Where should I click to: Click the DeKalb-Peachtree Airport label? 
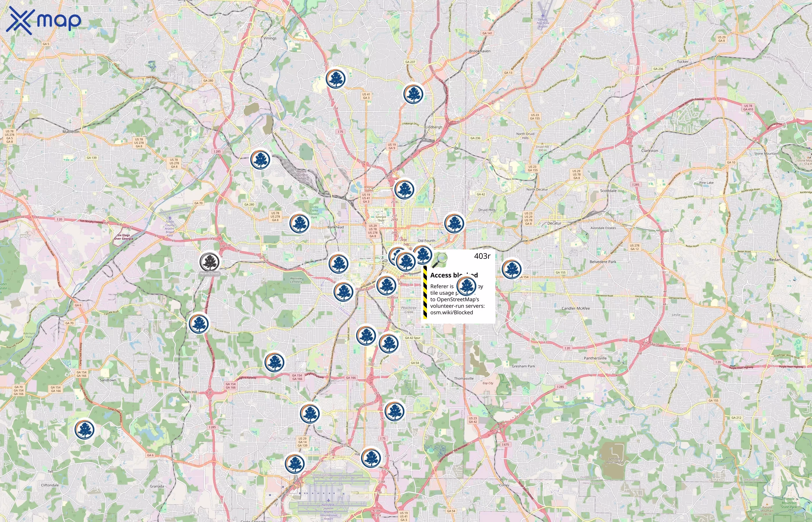pos(543,23)
